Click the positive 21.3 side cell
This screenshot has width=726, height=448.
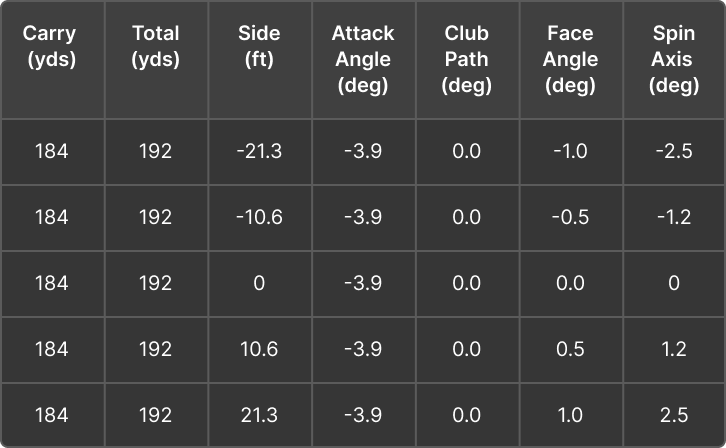pyautogui.click(x=259, y=415)
